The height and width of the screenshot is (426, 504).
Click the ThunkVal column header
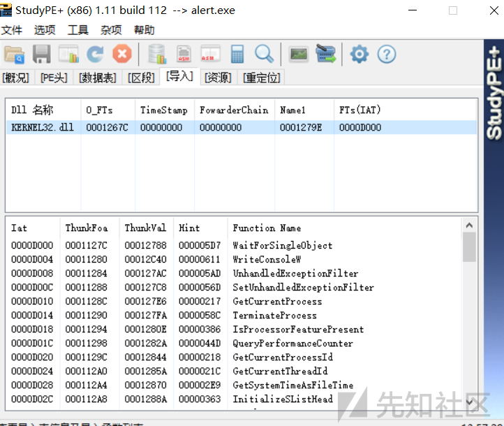[x=145, y=228]
